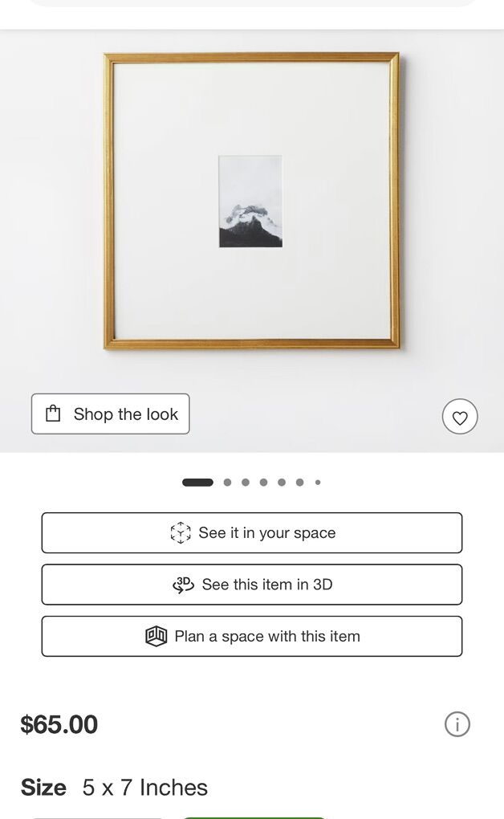Tap the heart icon to favorite this frame

click(x=460, y=416)
